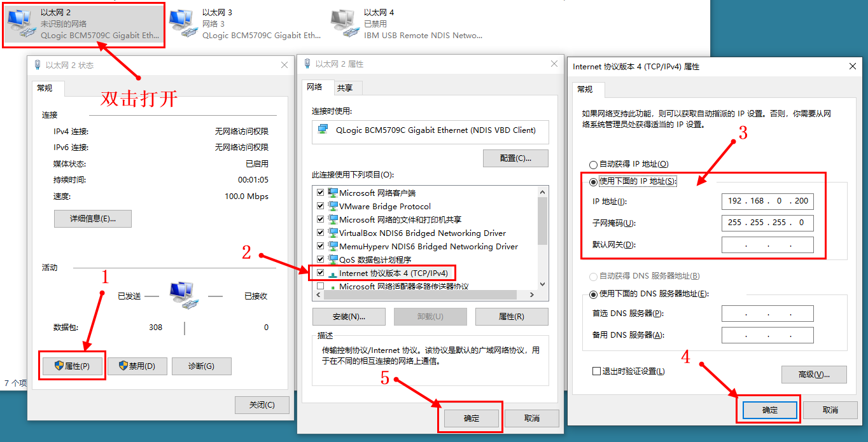Select Microsoft 网络客户端 item

click(377, 193)
